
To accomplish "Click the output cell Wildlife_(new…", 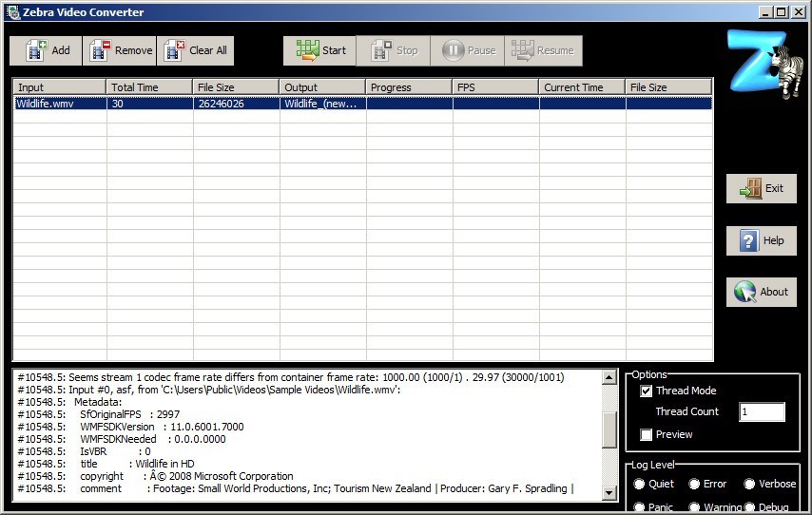I will coord(322,104).
